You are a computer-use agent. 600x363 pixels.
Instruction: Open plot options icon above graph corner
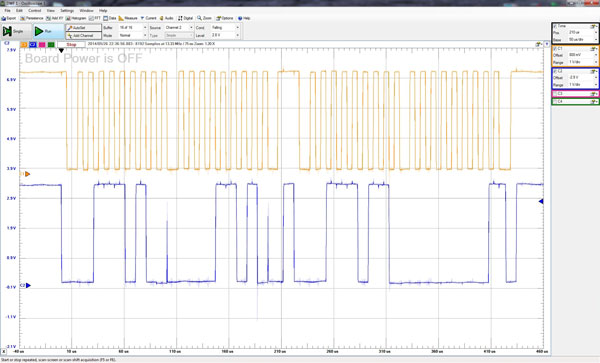(539, 44)
